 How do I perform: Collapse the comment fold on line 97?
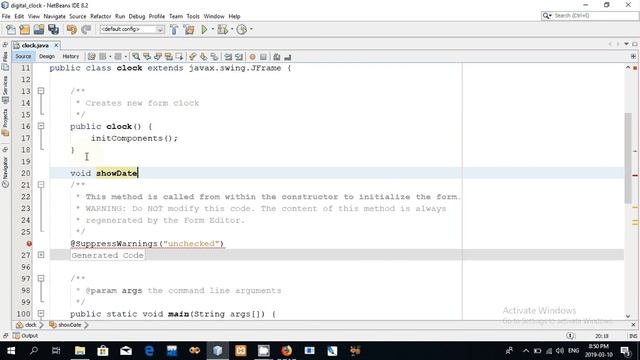(x=41, y=278)
